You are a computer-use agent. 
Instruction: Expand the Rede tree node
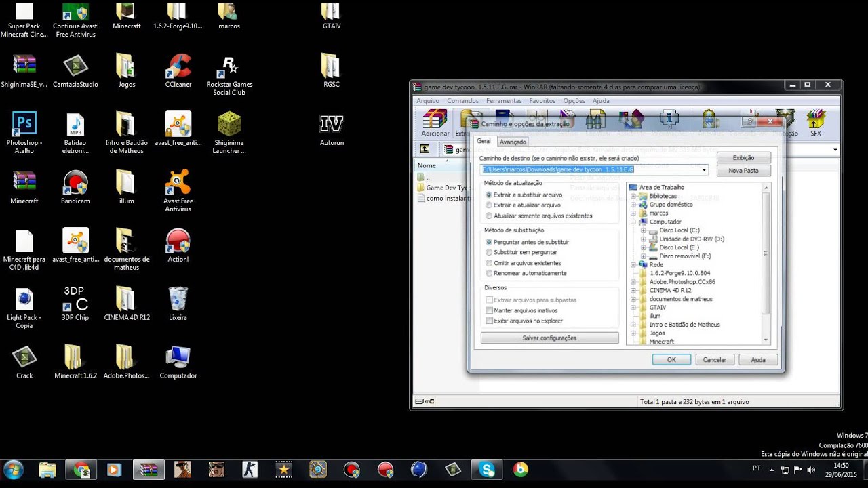(x=633, y=265)
